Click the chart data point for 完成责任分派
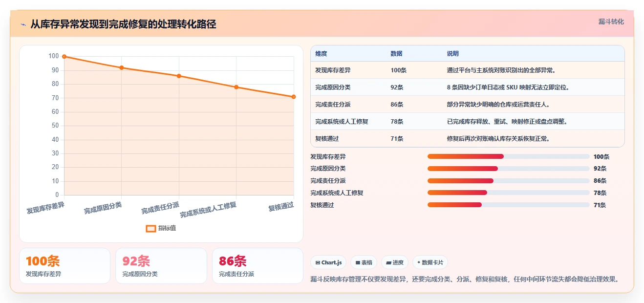The width and height of the screenshot is (644, 303). coord(179,76)
